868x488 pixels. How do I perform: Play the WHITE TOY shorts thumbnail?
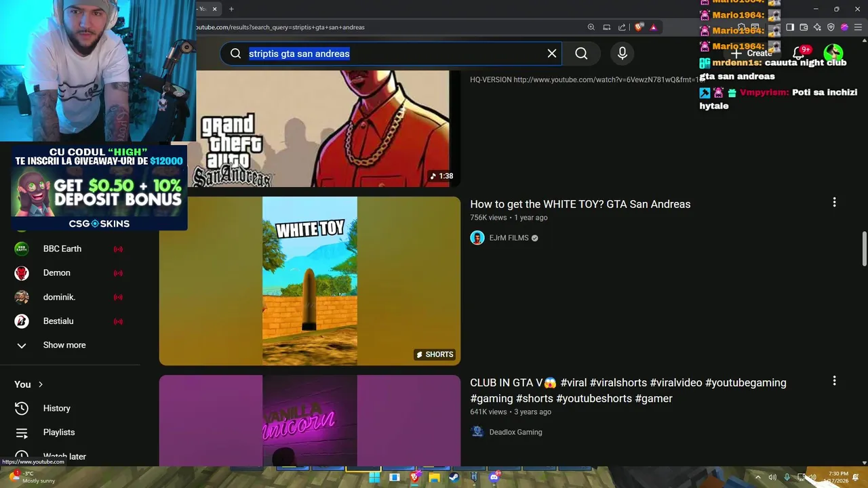coord(310,281)
